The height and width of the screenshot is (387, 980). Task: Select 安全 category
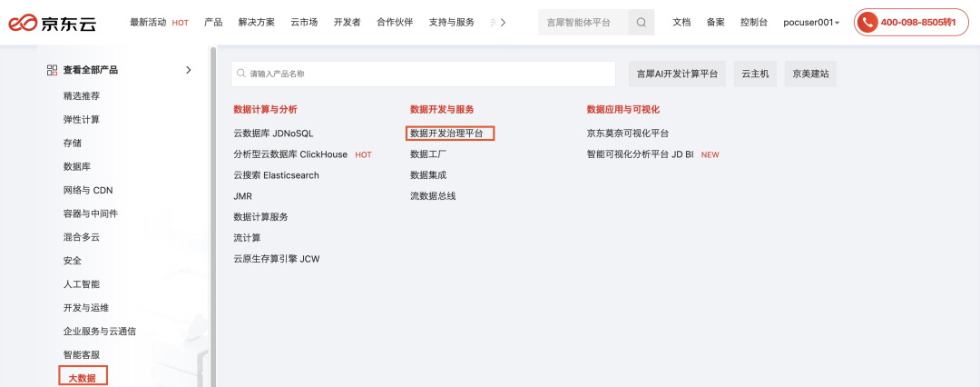[73, 261]
